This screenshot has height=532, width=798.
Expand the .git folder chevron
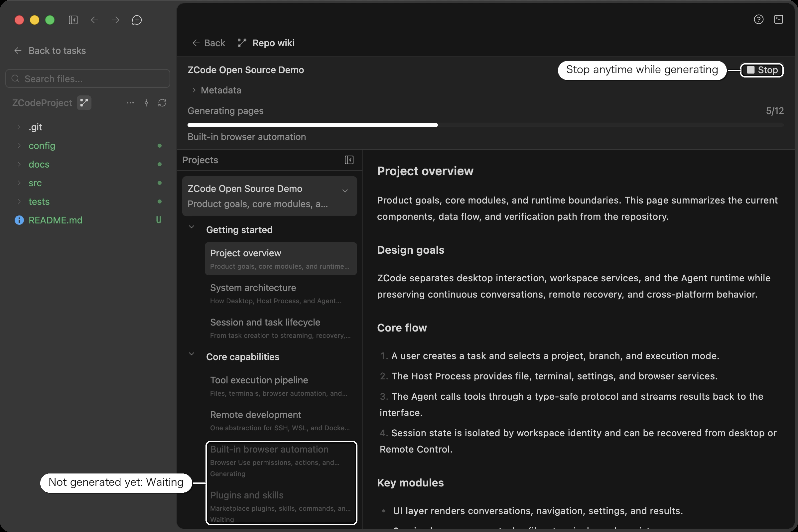click(x=19, y=127)
